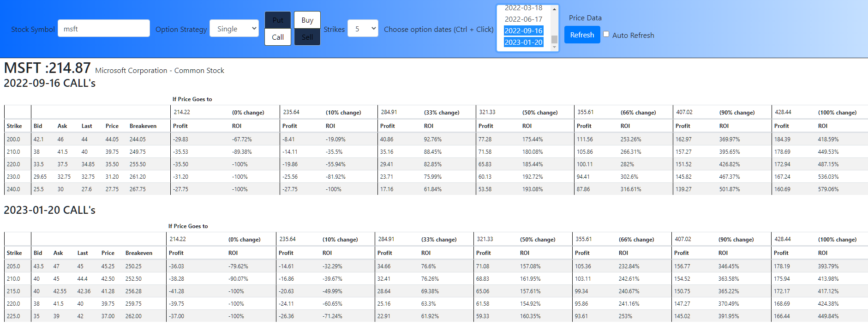Viewport: 868px width, 332px height.
Task: Click Microsoft Corporation - Common Stock text
Action: coord(160,70)
